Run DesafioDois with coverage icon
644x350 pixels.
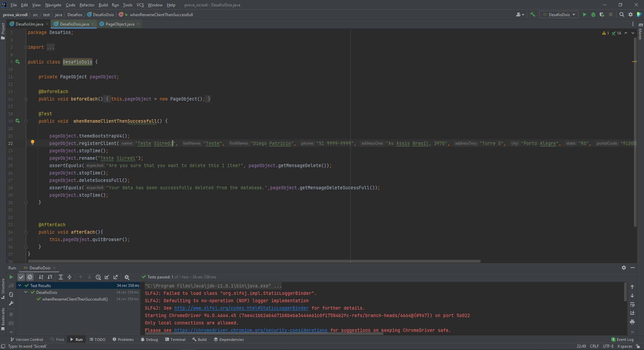[x=602, y=14]
